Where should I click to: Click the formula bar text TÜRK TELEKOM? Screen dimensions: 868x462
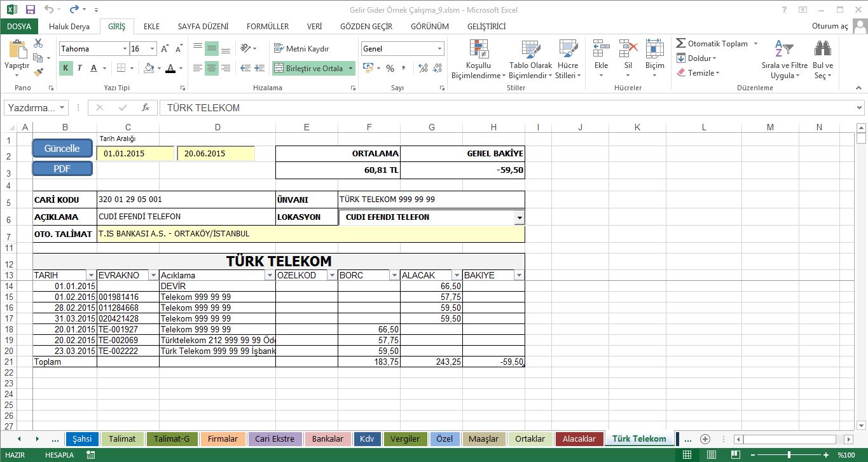[x=203, y=107]
